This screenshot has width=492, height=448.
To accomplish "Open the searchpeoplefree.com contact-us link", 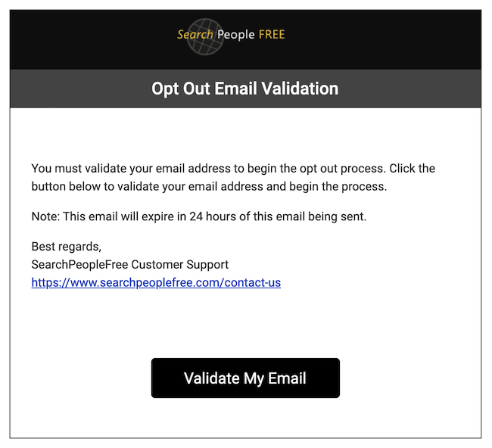I will pyautogui.click(x=156, y=283).
